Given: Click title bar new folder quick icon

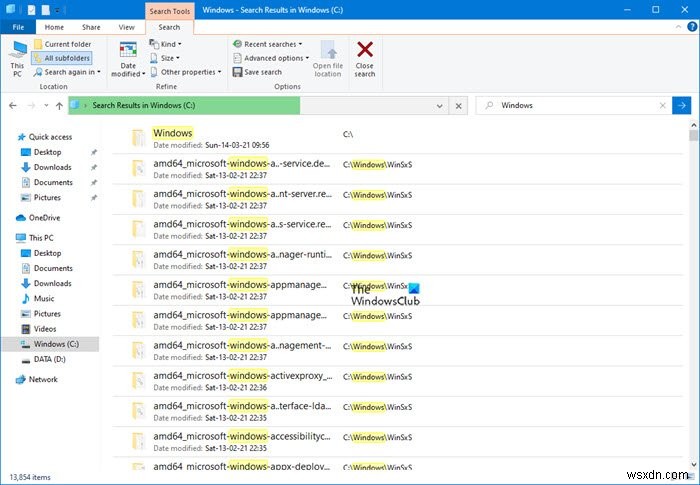Looking at the screenshot, I should [46, 10].
